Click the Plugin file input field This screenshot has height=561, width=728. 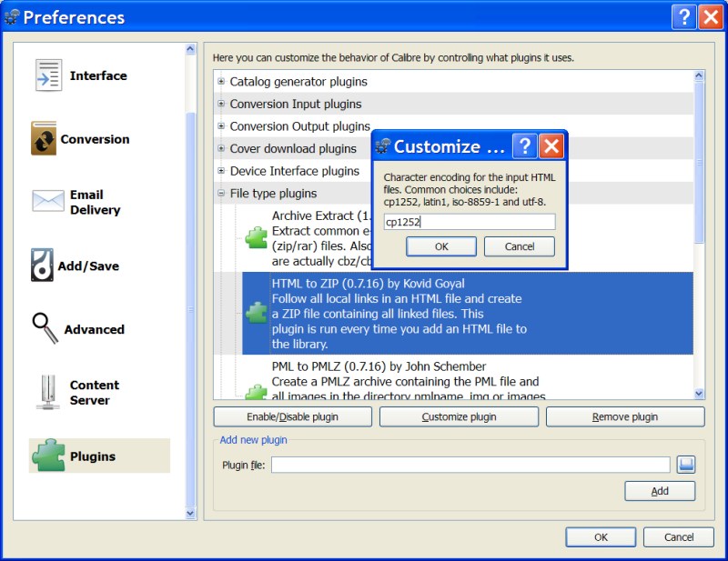pos(470,465)
